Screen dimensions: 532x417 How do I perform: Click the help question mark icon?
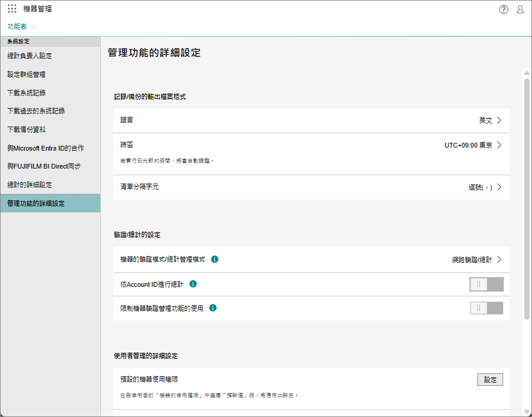click(x=504, y=9)
